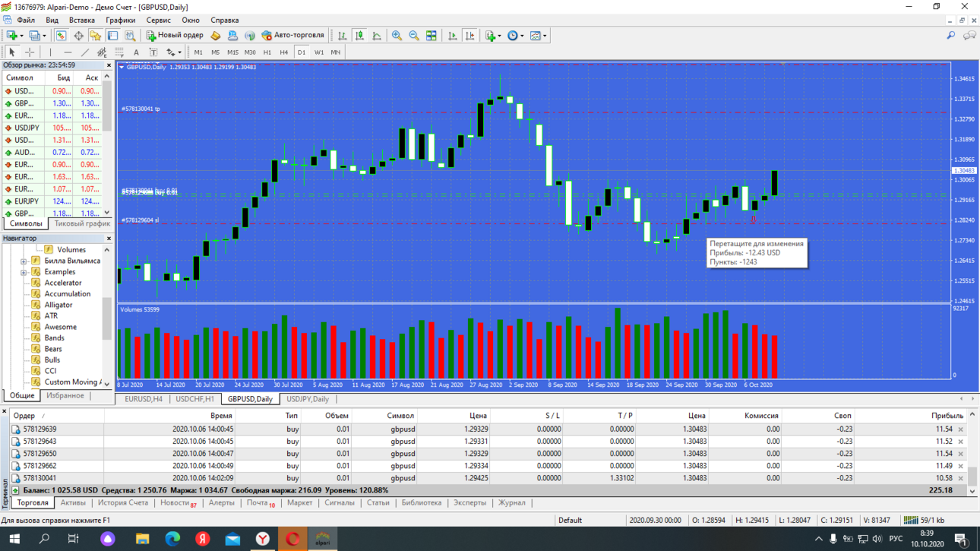Screen dimensions: 980x551
Task: Select the Fibonacci Retracement tool
Action: (x=119, y=52)
